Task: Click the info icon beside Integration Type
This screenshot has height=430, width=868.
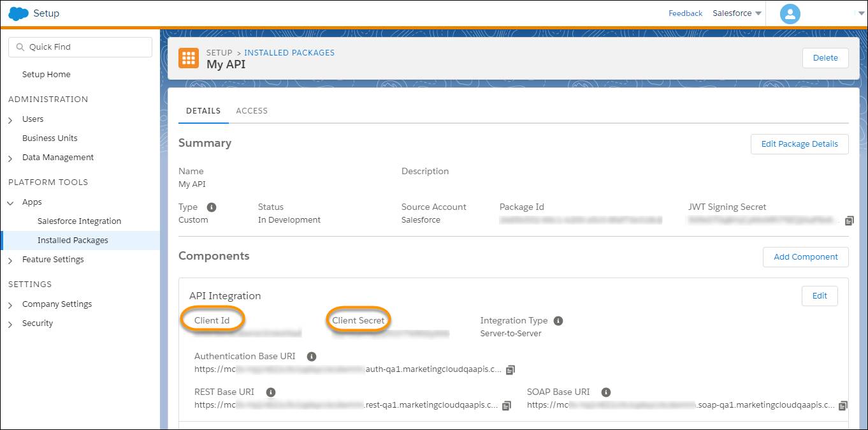Action: pos(558,321)
